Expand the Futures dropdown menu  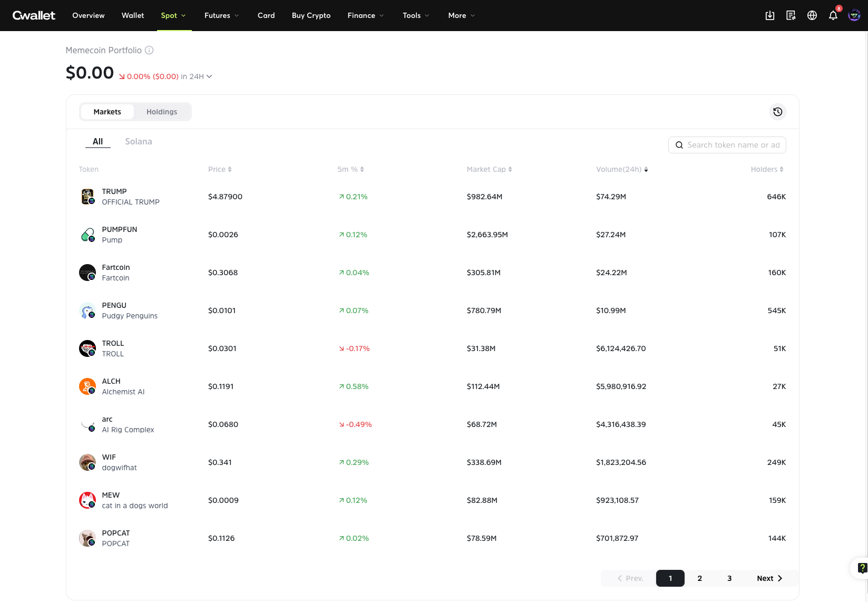221,15
